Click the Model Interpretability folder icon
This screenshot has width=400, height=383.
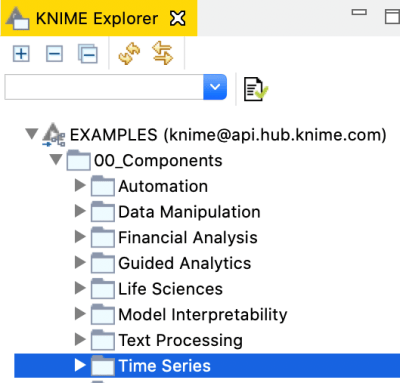103,314
